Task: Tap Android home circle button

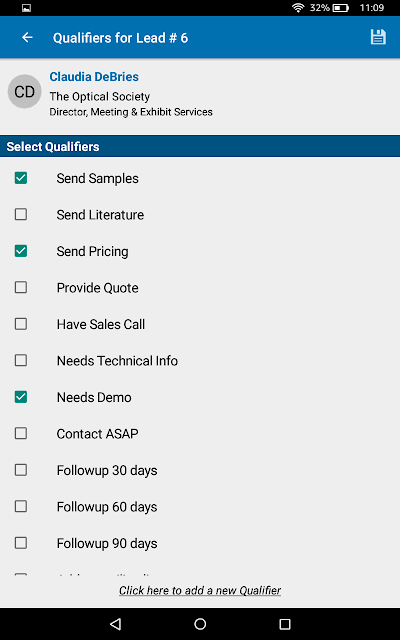Action: [200, 624]
